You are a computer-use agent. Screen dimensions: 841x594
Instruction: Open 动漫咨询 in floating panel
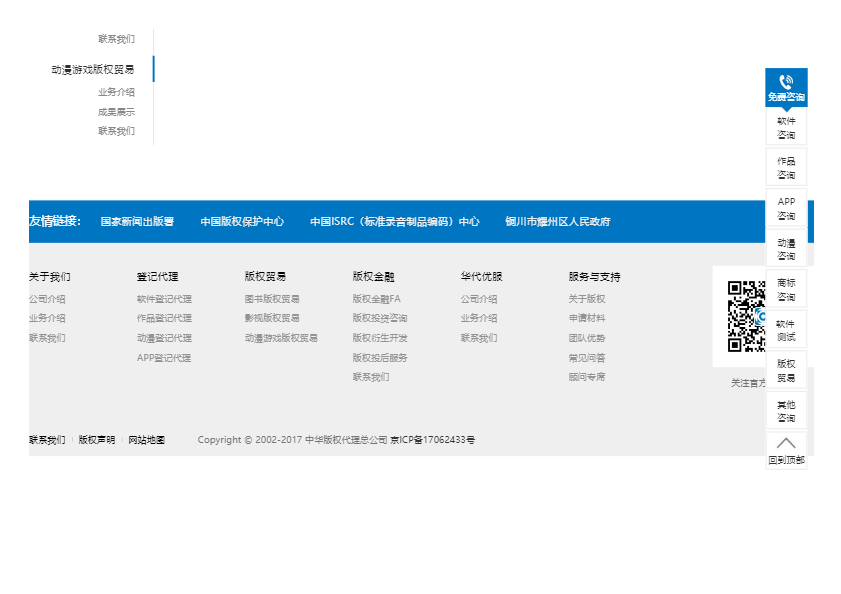click(x=786, y=249)
